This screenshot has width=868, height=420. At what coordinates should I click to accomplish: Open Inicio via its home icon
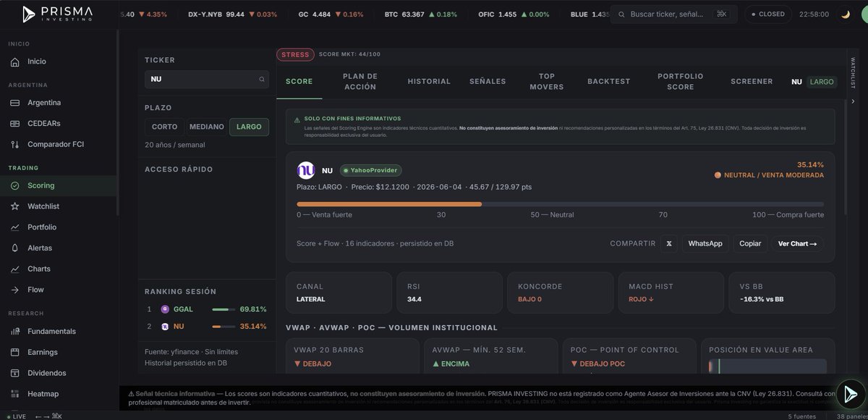pos(15,62)
